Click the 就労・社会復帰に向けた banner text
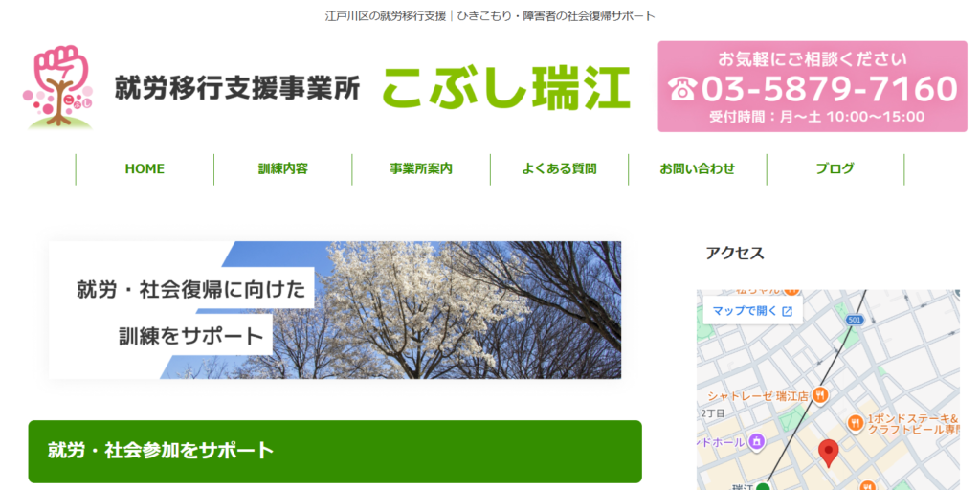Viewport: 980px width, 490px height. [x=191, y=289]
